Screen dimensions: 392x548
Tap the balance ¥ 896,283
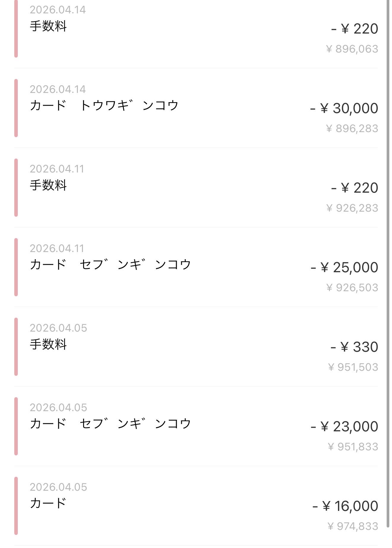(x=352, y=129)
